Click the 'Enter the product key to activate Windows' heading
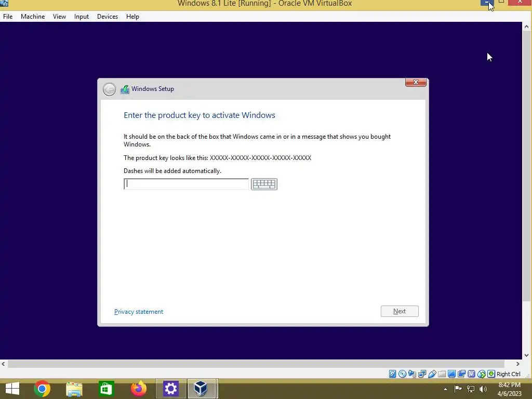Viewport: 532px width, 399px height. [x=199, y=115]
